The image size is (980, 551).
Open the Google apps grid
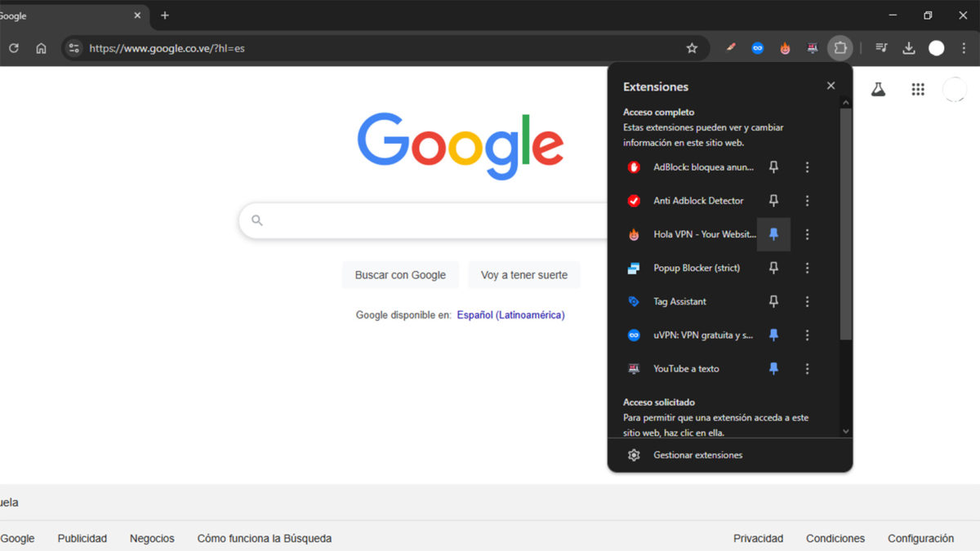pyautogui.click(x=918, y=89)
